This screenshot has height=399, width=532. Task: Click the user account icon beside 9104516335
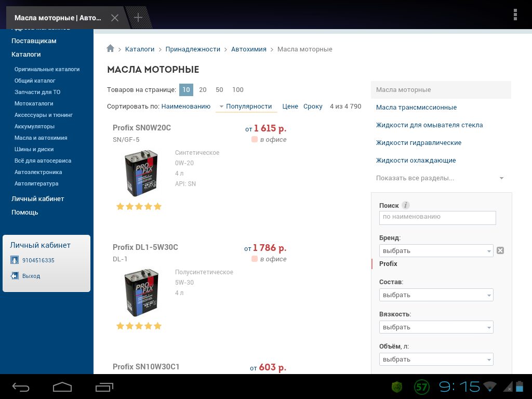pos(14,260)
